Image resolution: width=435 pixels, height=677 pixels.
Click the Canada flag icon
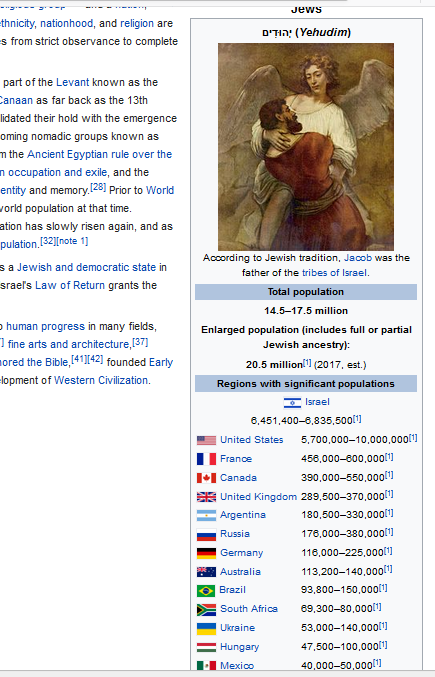click(x=206, y=478)
